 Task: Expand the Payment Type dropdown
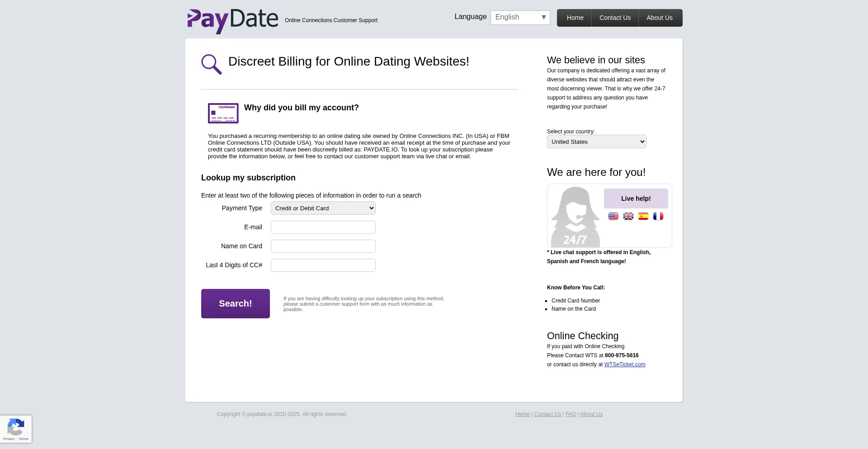323,208
